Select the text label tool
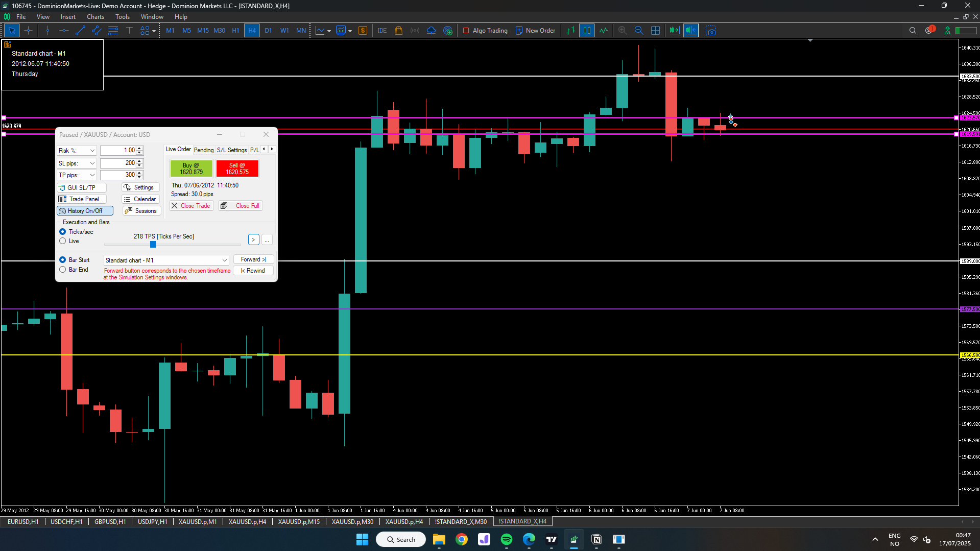This screenshot has height=551, width=980. pos(129,31)
